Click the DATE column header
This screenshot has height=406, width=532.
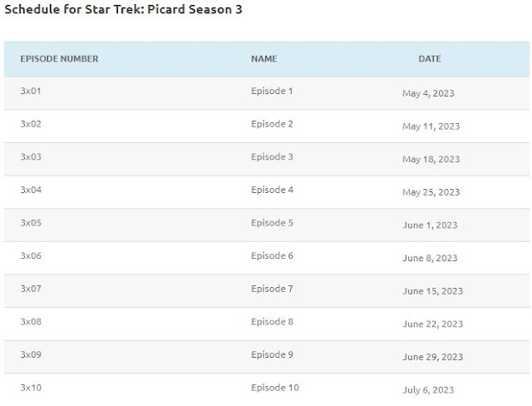pyautogui.click(x=430, y=59)
